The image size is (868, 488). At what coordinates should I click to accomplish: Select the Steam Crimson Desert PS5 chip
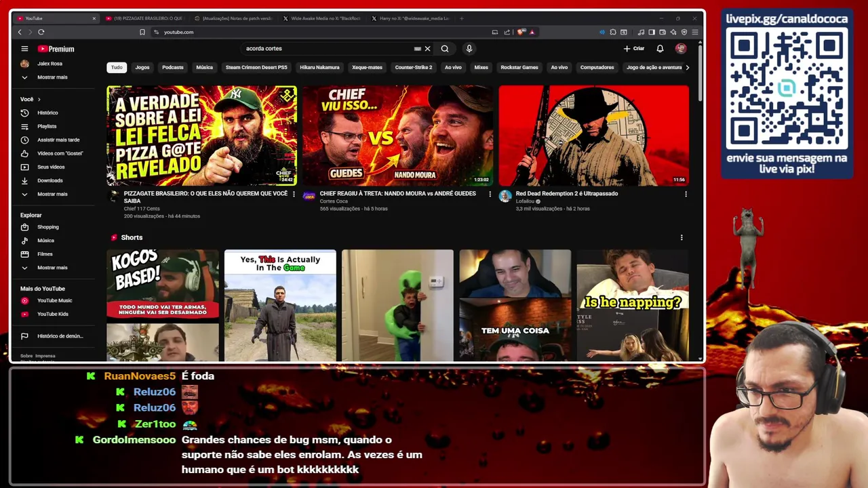pos(256,67)
